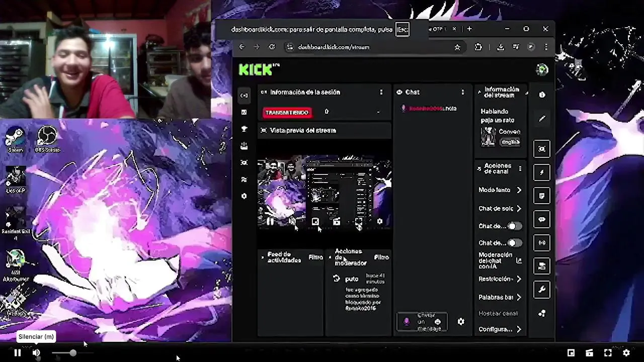
Task: Expand the Configuración option
Action: point(500,329)
